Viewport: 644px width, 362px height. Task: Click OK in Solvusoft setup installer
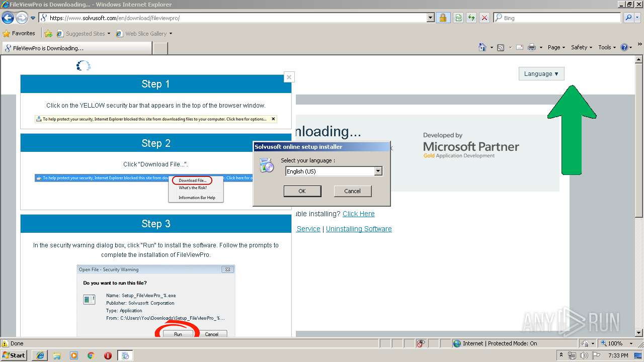click(x=302, y=191)
